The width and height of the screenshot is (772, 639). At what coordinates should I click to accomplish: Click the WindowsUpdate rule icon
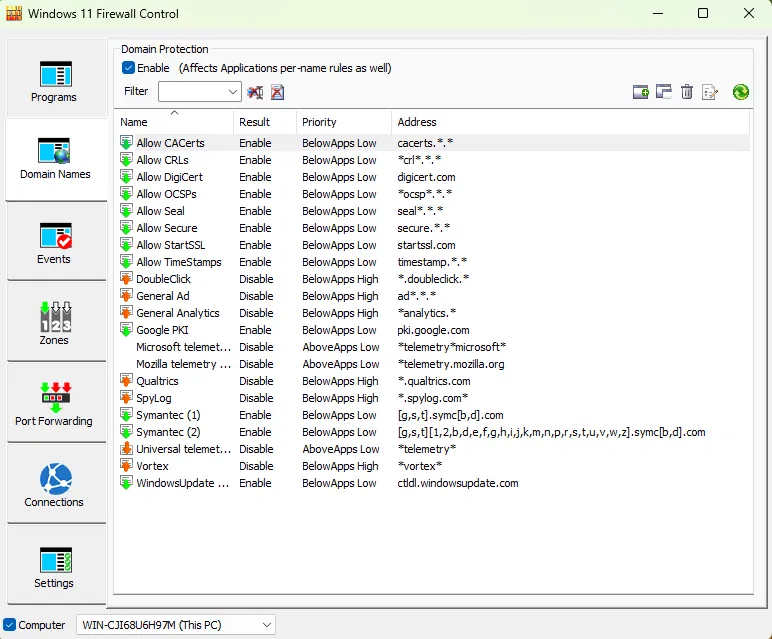click(126, 483)
